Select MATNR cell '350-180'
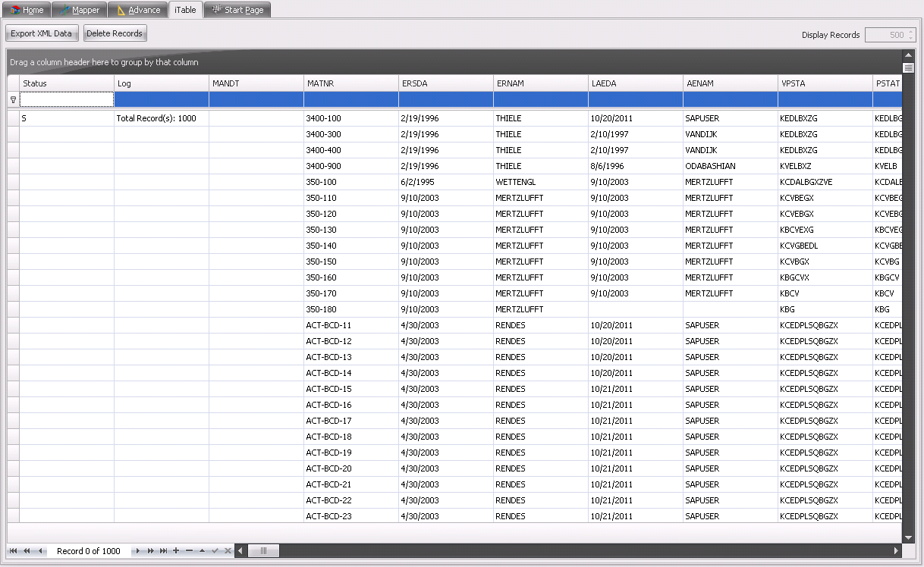 351,309
